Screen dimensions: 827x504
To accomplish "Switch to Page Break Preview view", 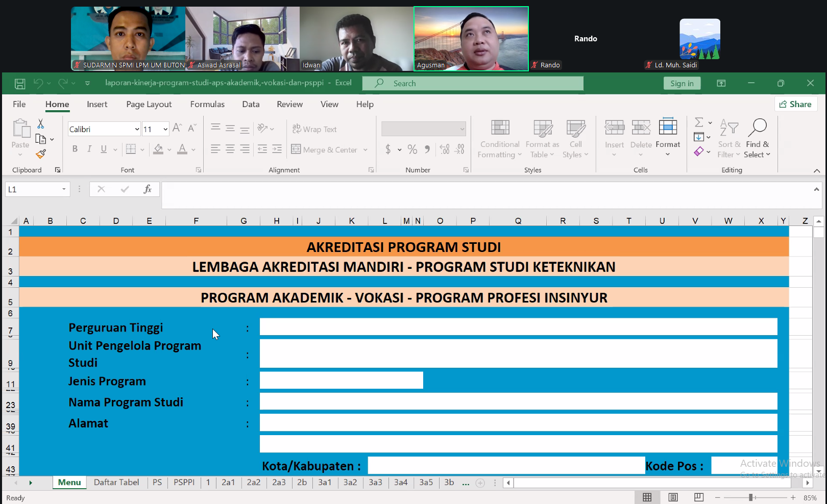I will (698, 496).
